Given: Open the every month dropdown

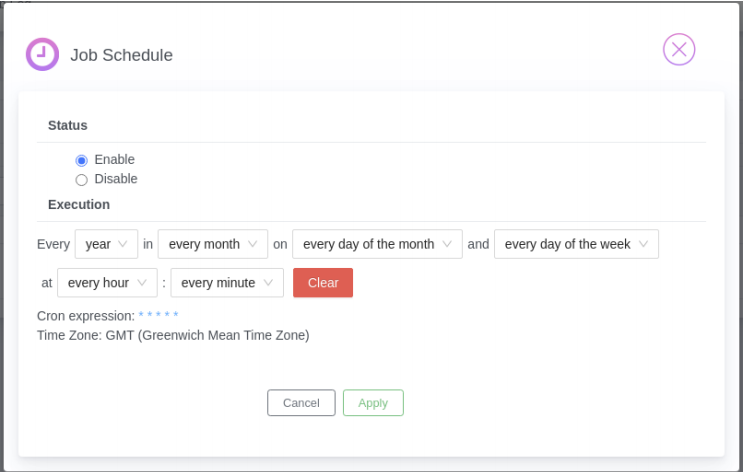Looking at the screenshot, I should coord(213,244).
